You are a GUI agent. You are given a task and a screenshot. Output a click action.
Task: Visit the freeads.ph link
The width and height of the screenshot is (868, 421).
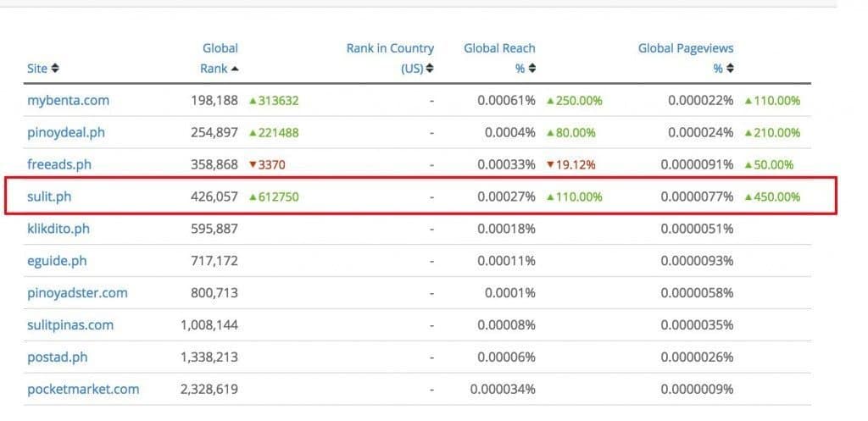coord(59,165)
